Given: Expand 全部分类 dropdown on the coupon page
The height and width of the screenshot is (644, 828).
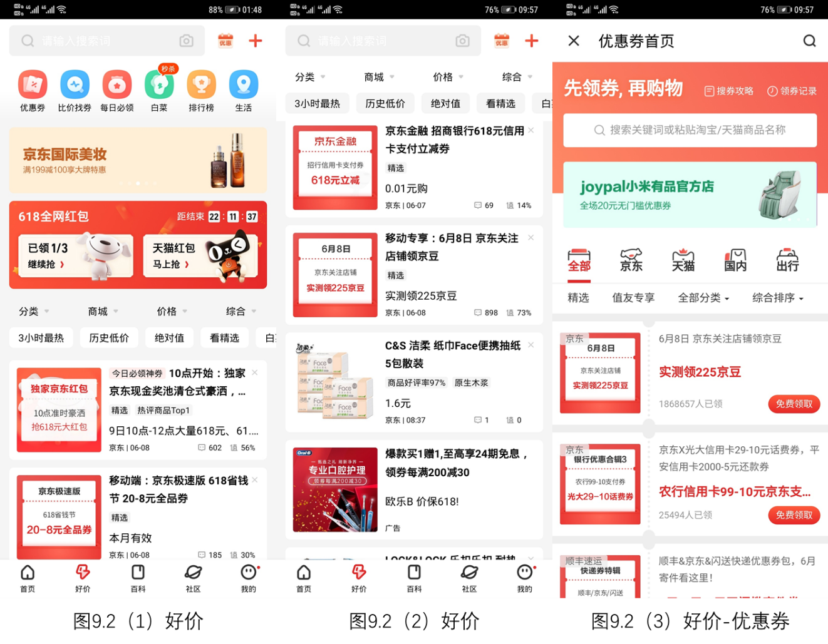Looking at the screenshot, I should click(703, 298).
